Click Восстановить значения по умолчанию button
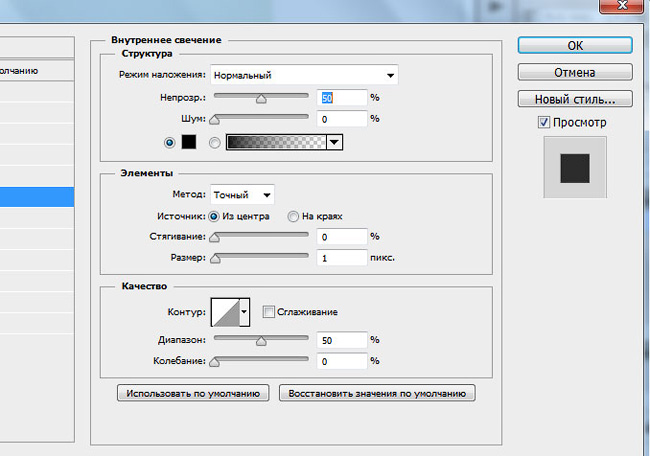The width and height of the screenshot is (650, 456). [377, 393]
